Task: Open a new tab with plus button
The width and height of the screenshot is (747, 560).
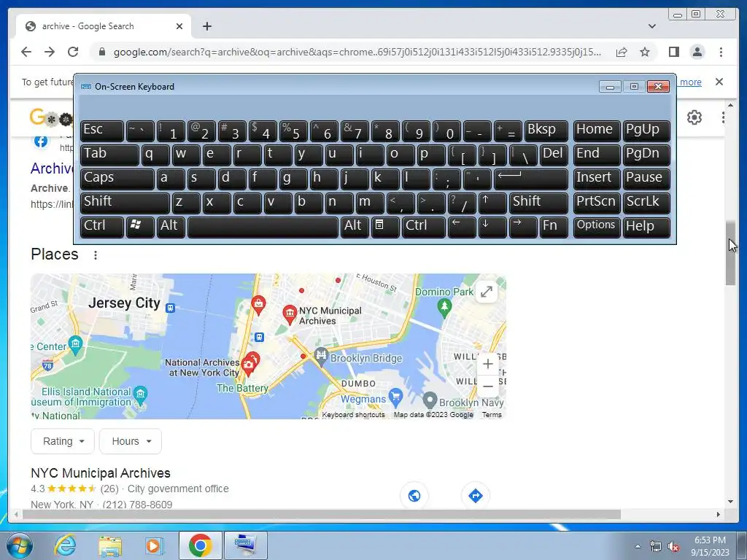Action: pyautogui.click(x=206, y=26)
